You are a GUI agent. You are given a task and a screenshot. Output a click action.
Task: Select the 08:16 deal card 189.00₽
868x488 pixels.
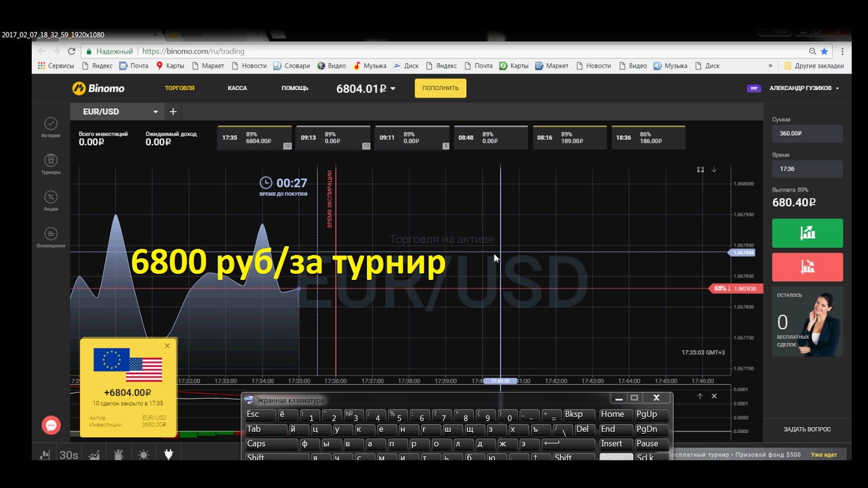tap(570, 138)
